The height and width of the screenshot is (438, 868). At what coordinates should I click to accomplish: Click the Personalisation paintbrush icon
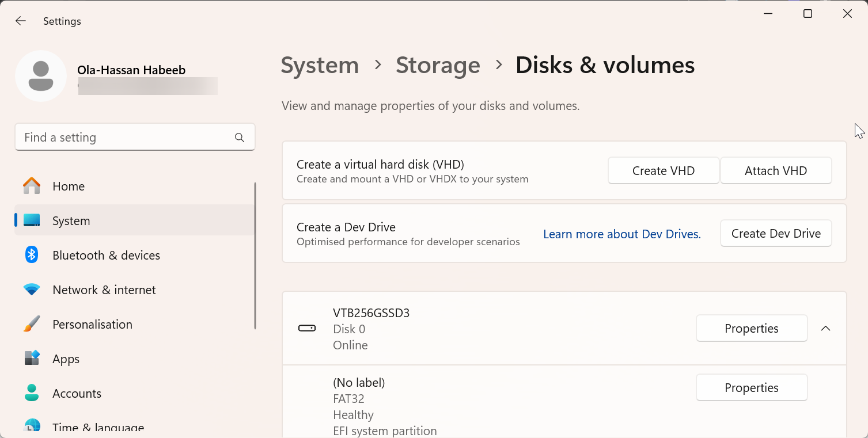tap(32, 324)
